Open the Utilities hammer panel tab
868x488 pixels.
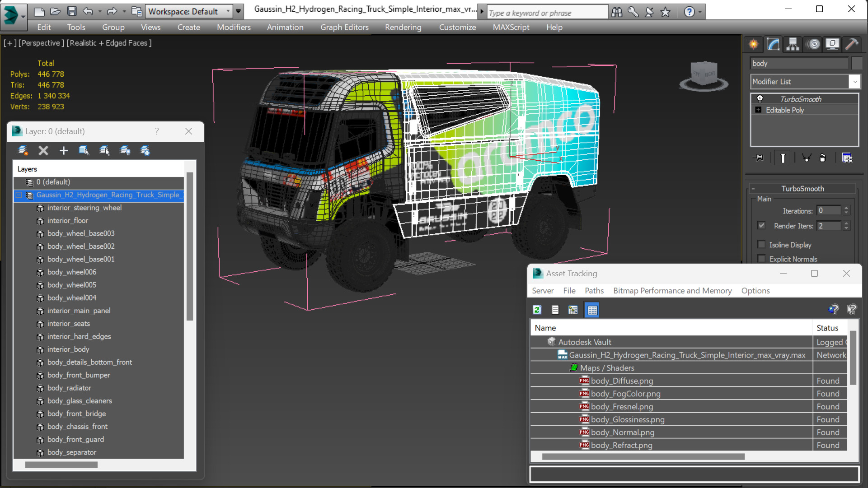852,44
